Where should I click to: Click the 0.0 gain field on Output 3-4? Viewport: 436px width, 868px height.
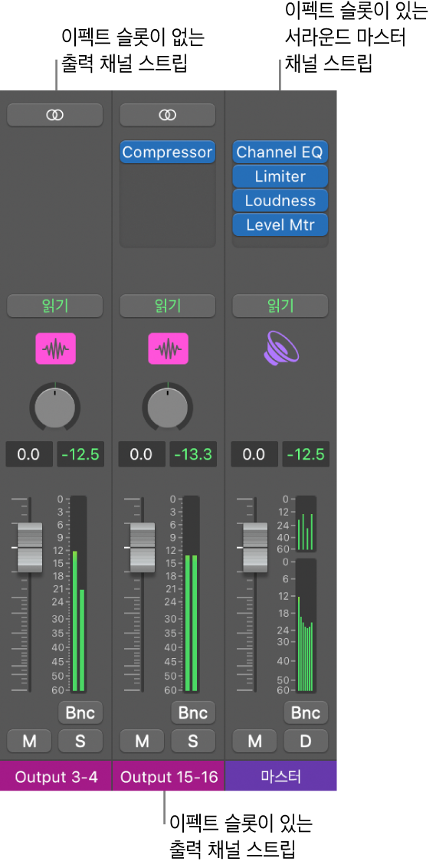click(x=29, y=454)
